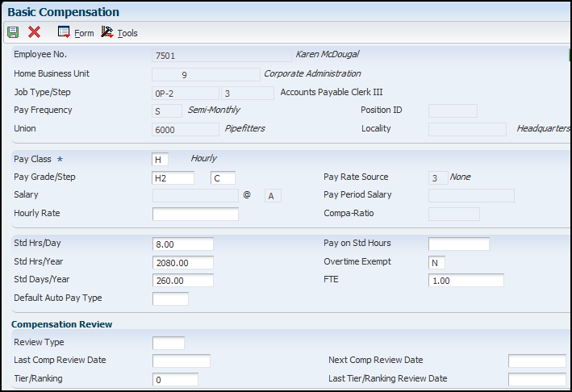
Task: Click the Std Hrs/Day field showing 8.00
Action: [183, 244]
